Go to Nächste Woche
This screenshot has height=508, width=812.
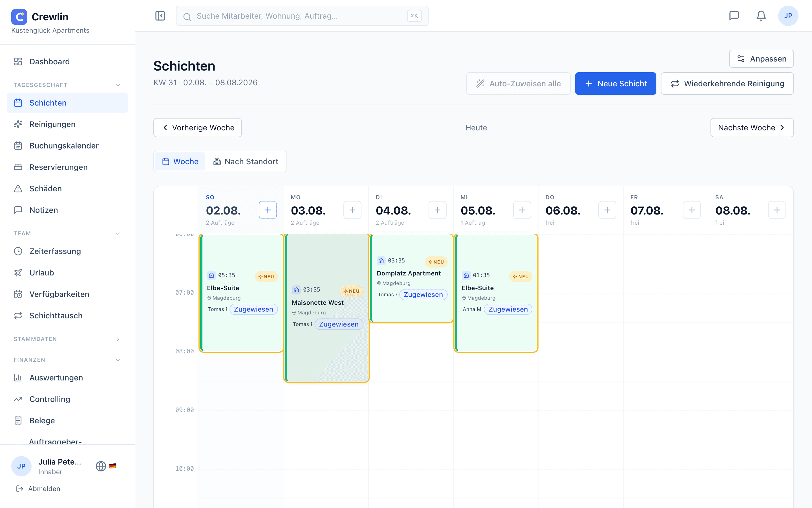[x=752, y=128]
